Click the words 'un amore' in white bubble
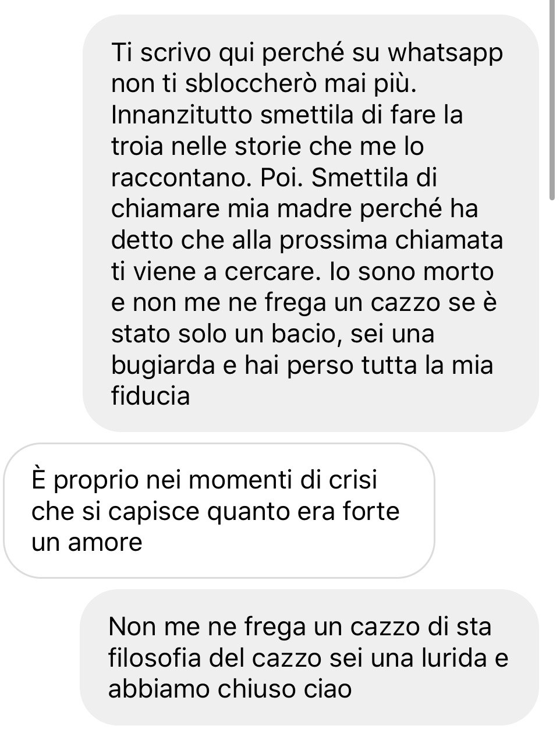Viewport: 560px width, 729px height. [87, 543]
